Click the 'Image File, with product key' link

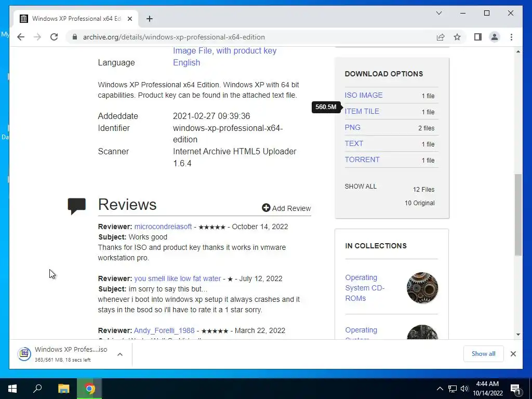click(x=224, y=50)
